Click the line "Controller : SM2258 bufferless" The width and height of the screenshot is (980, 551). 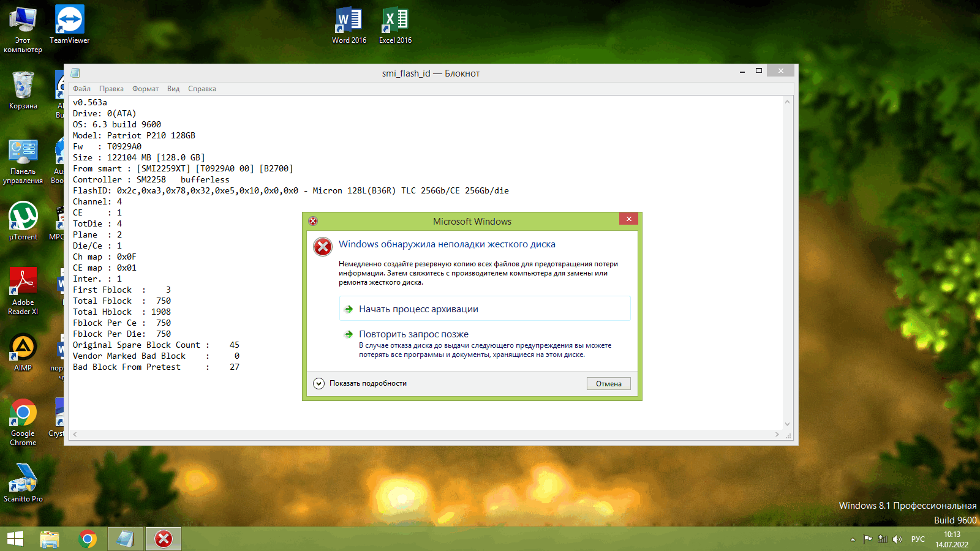coord(151,179)
